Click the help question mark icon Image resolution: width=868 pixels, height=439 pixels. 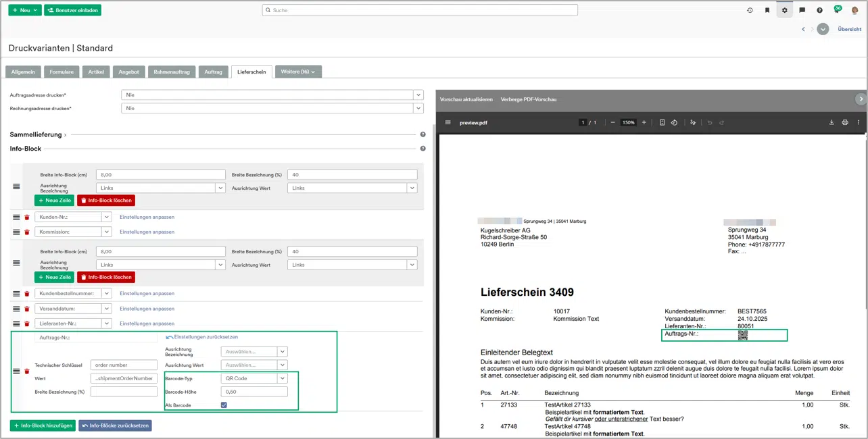click(819, 10)
